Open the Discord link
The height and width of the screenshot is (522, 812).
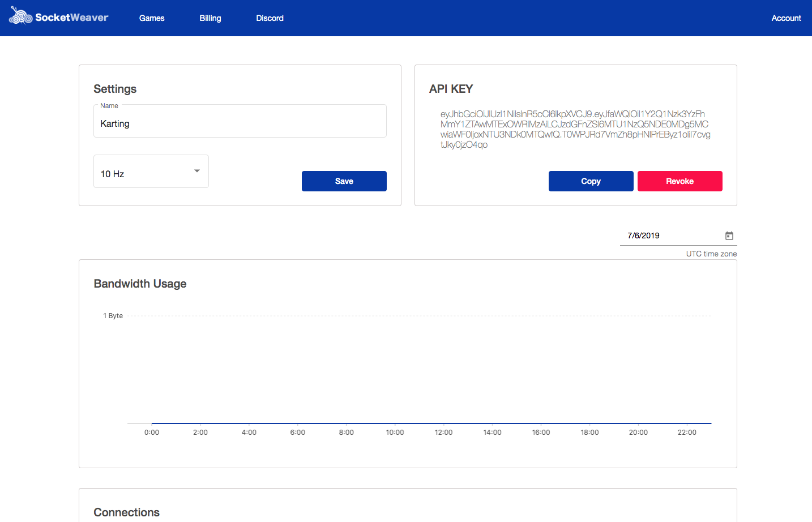tap(270, 18)
